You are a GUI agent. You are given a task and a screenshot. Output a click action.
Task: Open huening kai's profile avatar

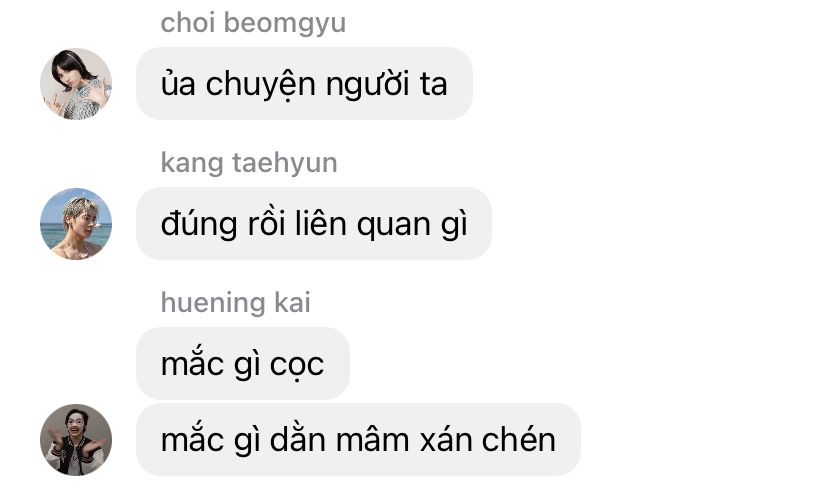coord(76,440)
